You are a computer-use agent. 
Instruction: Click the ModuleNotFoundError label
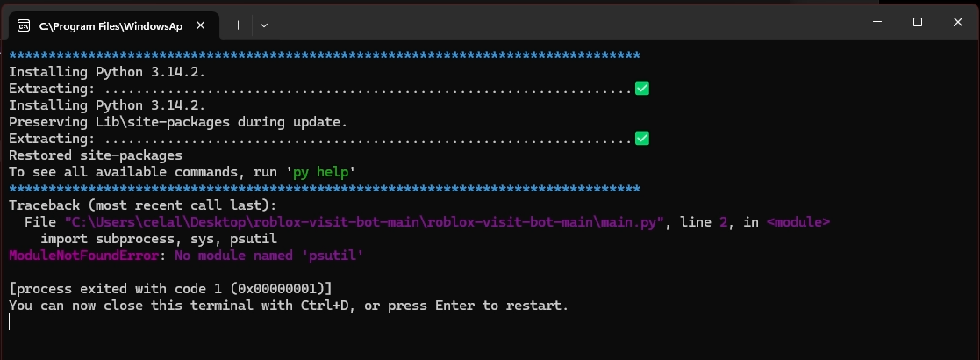[x=88, y=255]
